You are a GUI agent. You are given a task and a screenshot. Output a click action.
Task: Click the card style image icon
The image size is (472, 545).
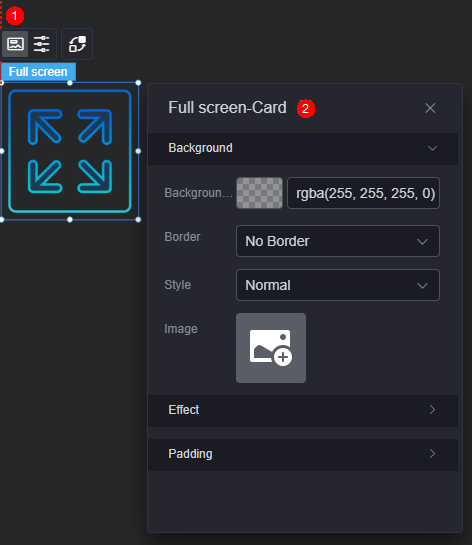click(15, 44)
